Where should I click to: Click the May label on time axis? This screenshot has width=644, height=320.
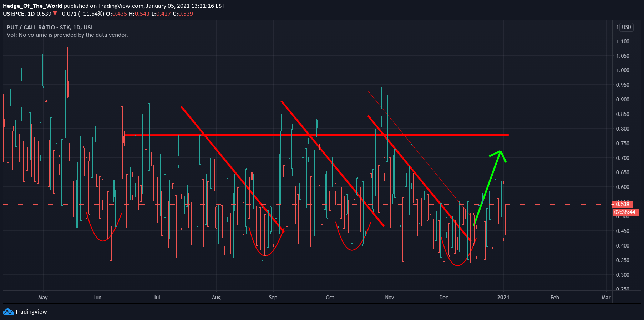click(x=43, y=297)
